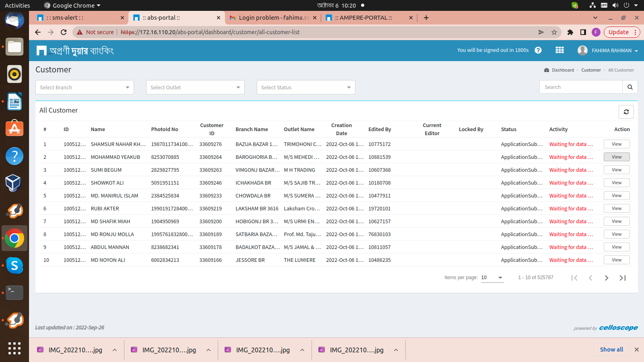Jump to first page of customers
Image resolution: width=644 pixels, height=362 pixels.
[574, 278]
